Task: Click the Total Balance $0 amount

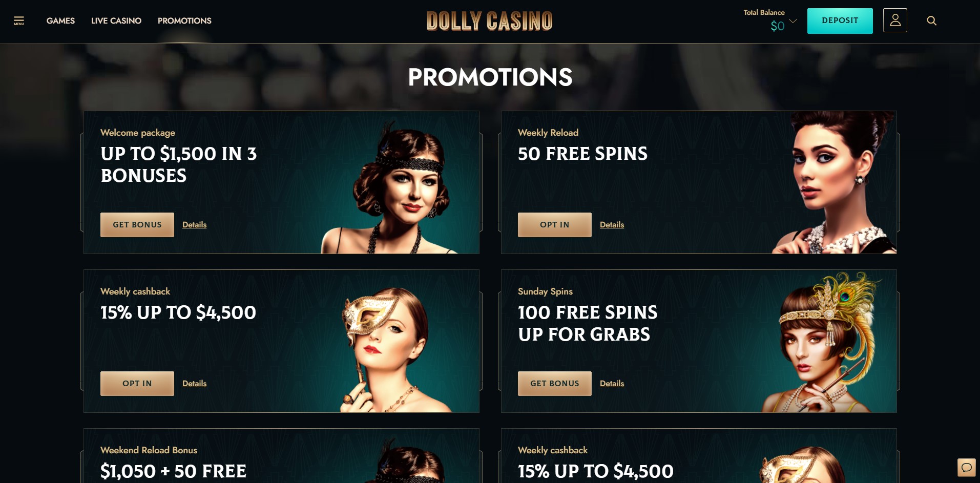Action: (777, 26)
